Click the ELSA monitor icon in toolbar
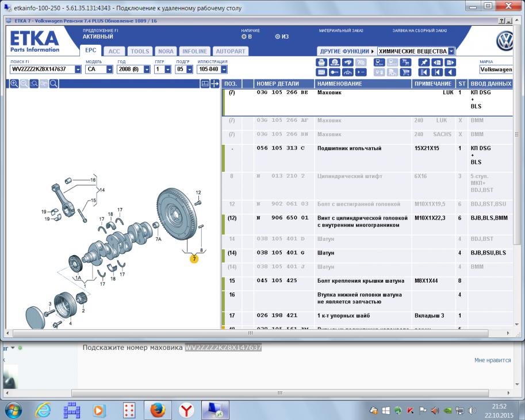This screenshot has width=525, height=420. tap(380, 62)
